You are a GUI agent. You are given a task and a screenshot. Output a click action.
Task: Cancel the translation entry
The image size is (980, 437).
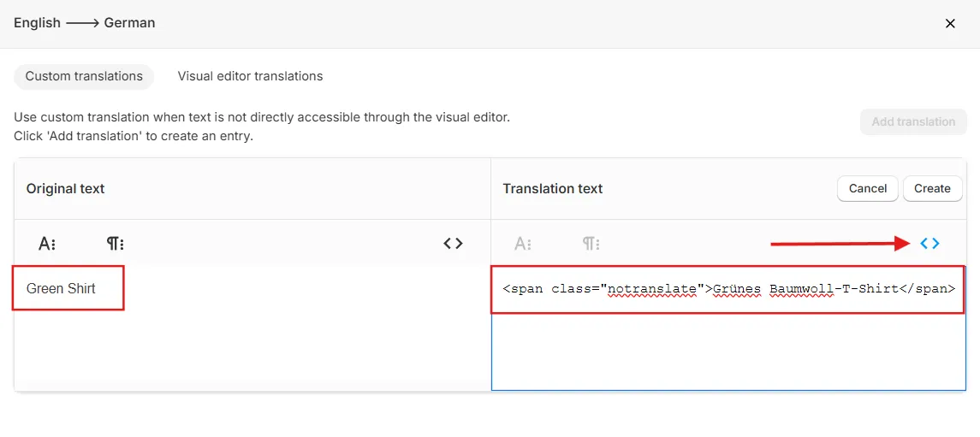868,188
